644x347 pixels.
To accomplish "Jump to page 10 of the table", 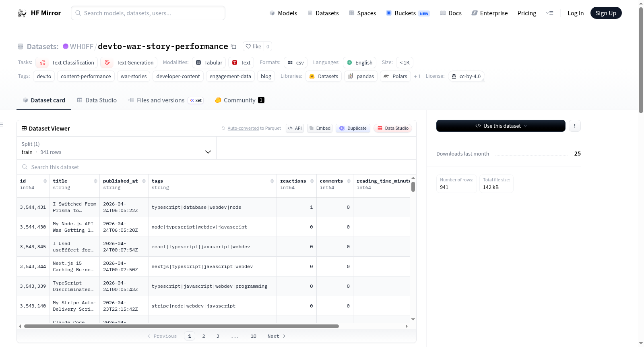I will click(254, 336).
